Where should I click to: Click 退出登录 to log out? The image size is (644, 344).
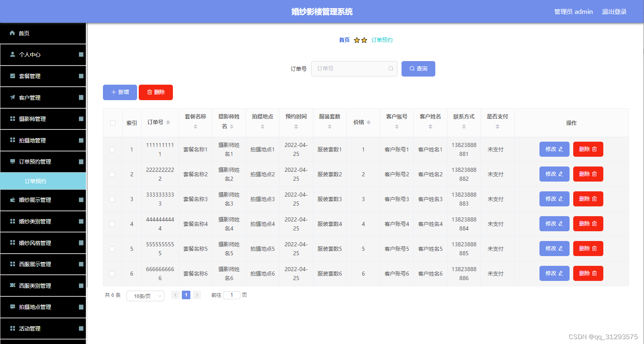pos(614,12)
